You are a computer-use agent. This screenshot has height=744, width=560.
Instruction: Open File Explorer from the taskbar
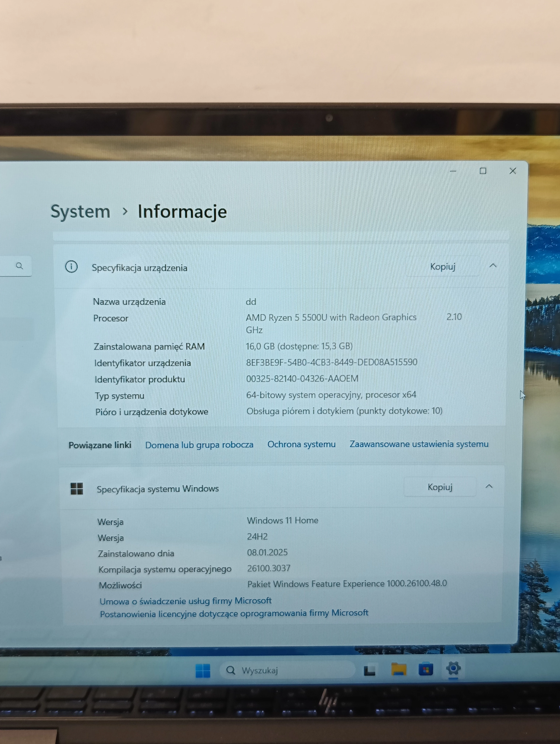coord(399,669)
